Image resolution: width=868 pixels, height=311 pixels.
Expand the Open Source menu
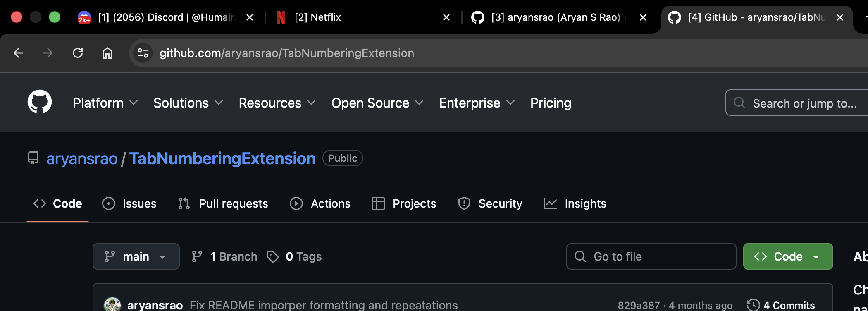[x=377, y=103]
